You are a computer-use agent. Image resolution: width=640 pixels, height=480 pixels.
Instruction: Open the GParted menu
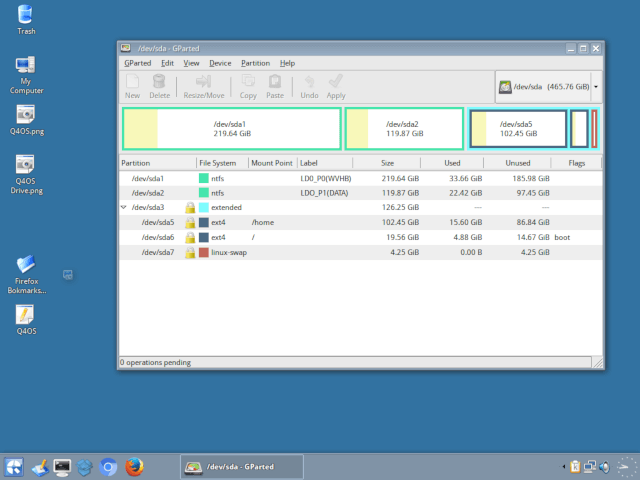[x=137, y=63]
